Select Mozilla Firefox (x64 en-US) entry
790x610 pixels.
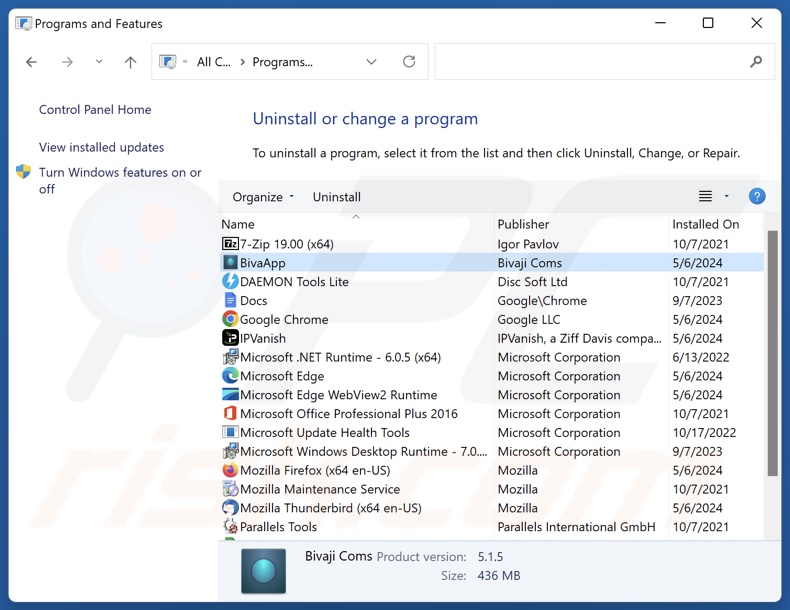coord(315,470)
